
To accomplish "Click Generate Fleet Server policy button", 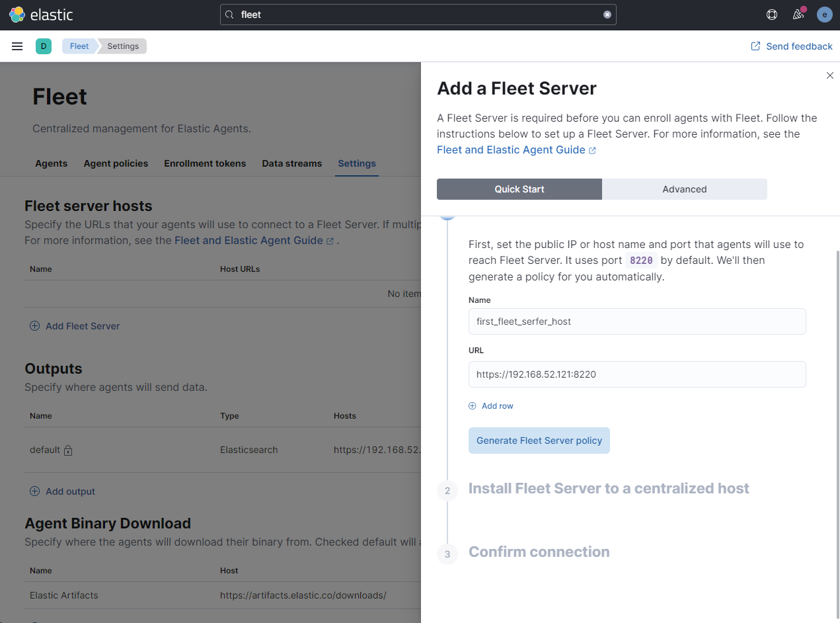I will click(539, 440).
